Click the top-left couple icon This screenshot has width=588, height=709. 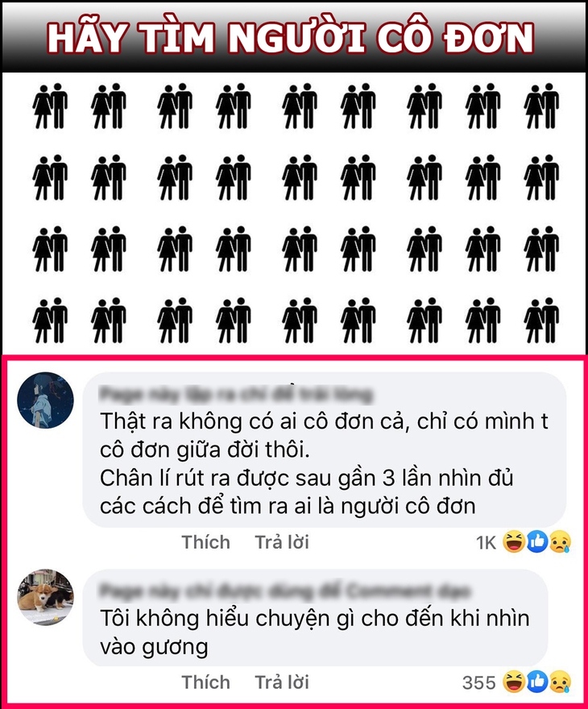[50, 106]
